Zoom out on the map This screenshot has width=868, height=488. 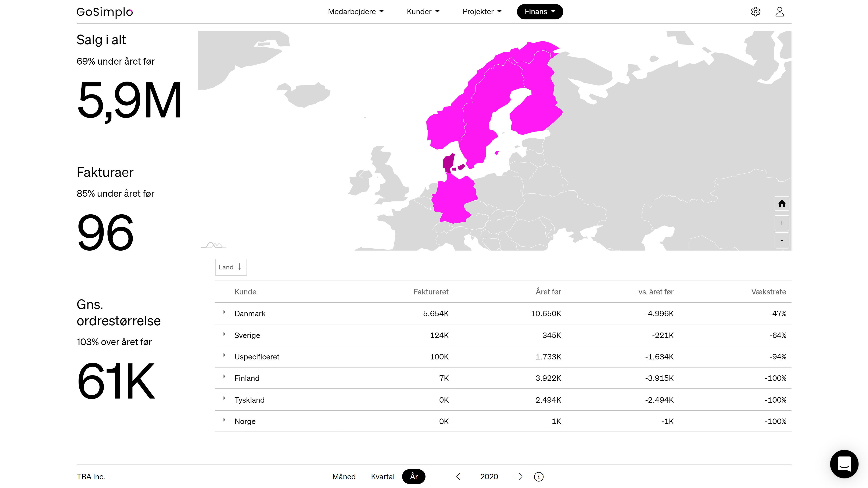coord(782,240)
